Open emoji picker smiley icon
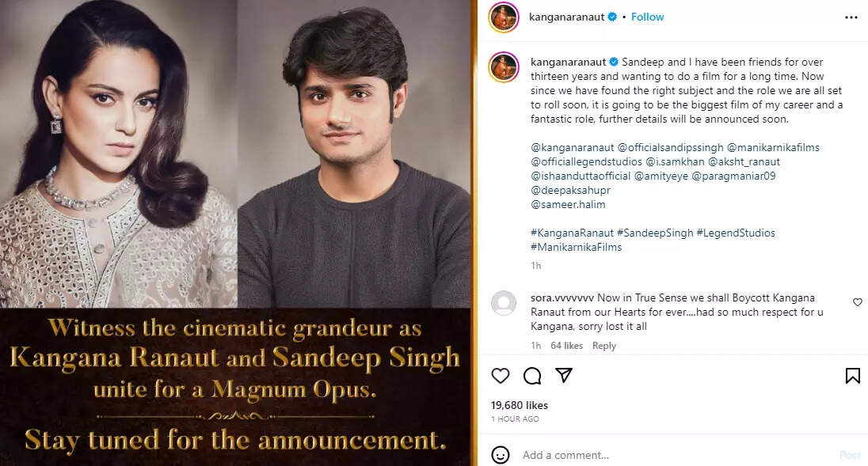The width and height of the screenshot is (868, 466). [501, 455]
